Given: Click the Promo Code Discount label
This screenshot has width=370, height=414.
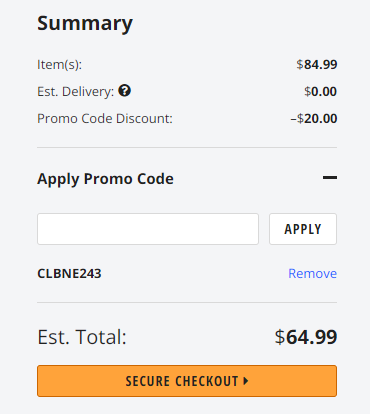Looking at the screenshot, I should pos(105,118).
